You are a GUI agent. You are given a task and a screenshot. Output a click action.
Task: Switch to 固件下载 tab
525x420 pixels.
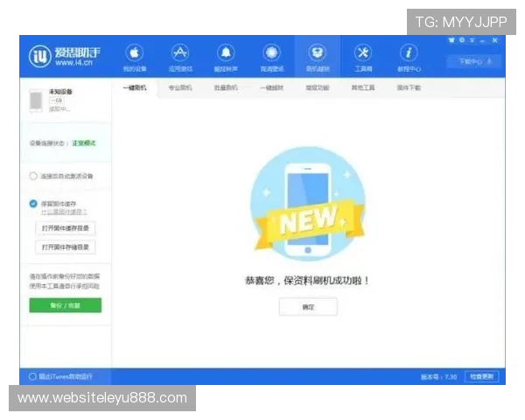point(409,87)
